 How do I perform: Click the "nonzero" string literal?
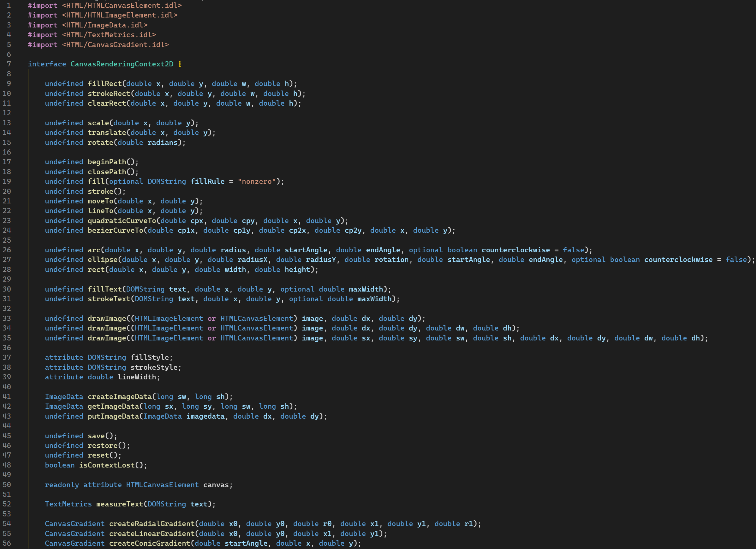(257, 182)
